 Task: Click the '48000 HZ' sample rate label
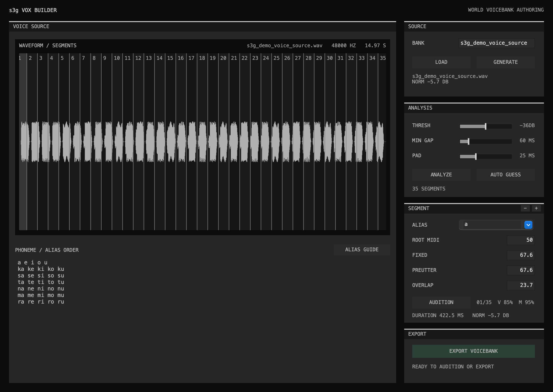click(344, 45)
